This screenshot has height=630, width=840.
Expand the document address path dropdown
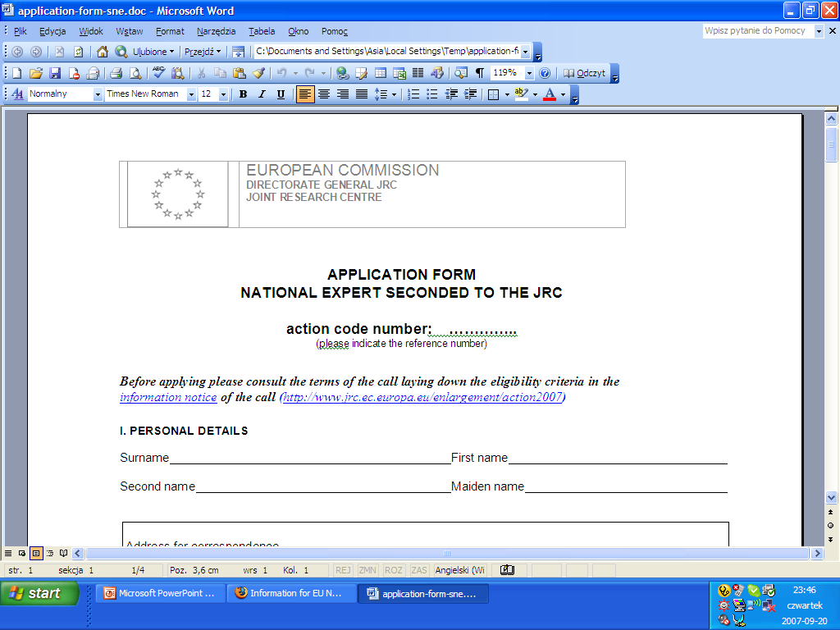526,52
